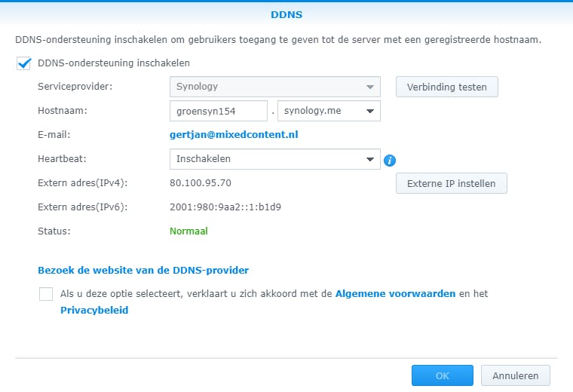Screen dimensions: 573x392
Task: Click the DDNS-ondersteuning inschakelen label
Action: pyautogui.click(x=114, y=63)
